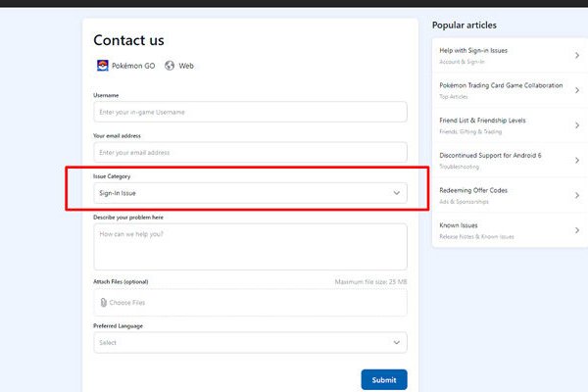Click the Issue Category chevron arrow

pos(397,193)
